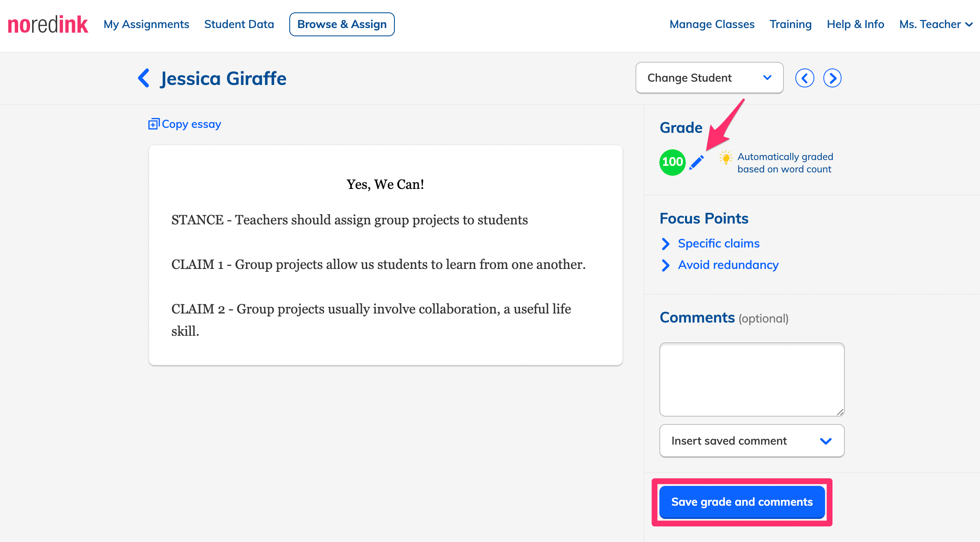980x542 pixels.
Task: Edit the grade with the pencil icon
Action: click(x=696, y=162)
